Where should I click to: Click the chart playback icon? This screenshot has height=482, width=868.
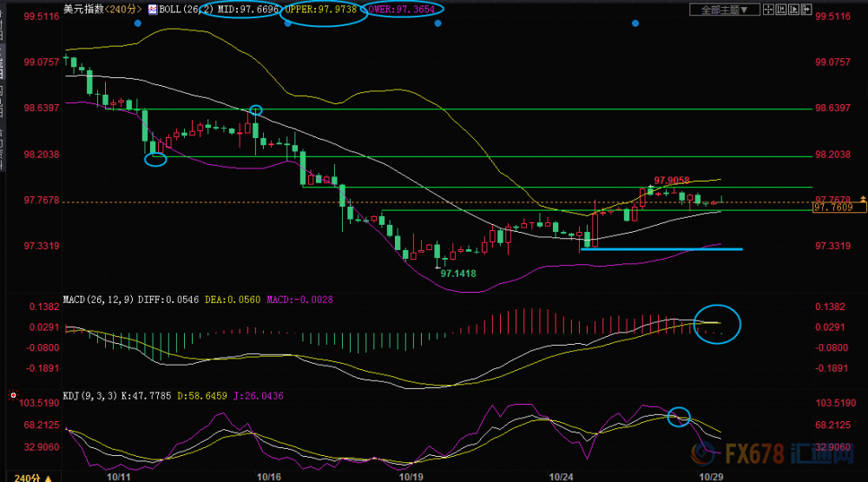point(794,10)
